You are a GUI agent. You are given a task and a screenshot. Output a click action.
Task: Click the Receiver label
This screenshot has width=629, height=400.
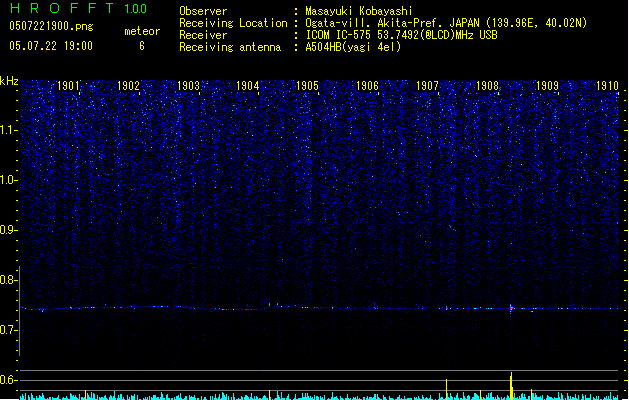click(x=203, y=35)
